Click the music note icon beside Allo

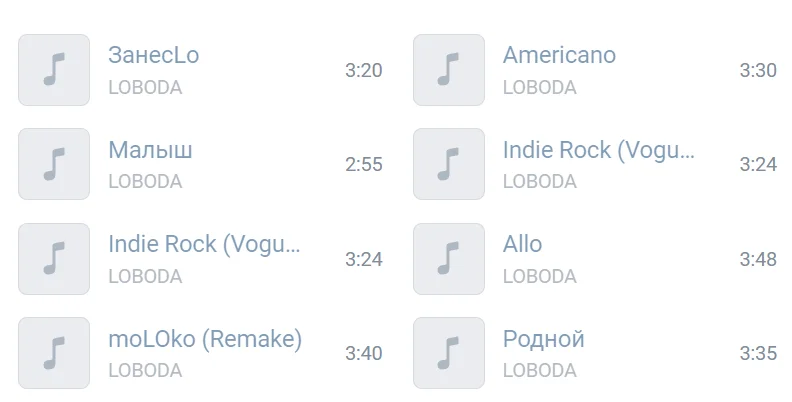click(x=449, y=259)
